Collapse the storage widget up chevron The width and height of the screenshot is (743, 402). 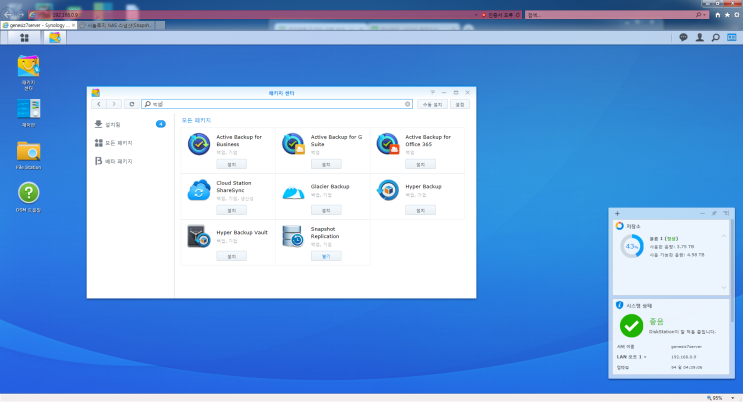(x=724, y=236)
